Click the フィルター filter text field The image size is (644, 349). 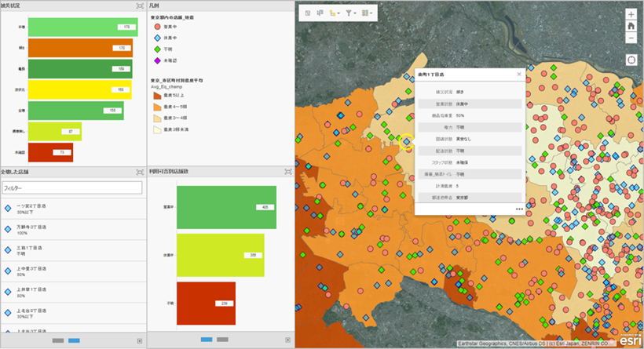(71, 188)
